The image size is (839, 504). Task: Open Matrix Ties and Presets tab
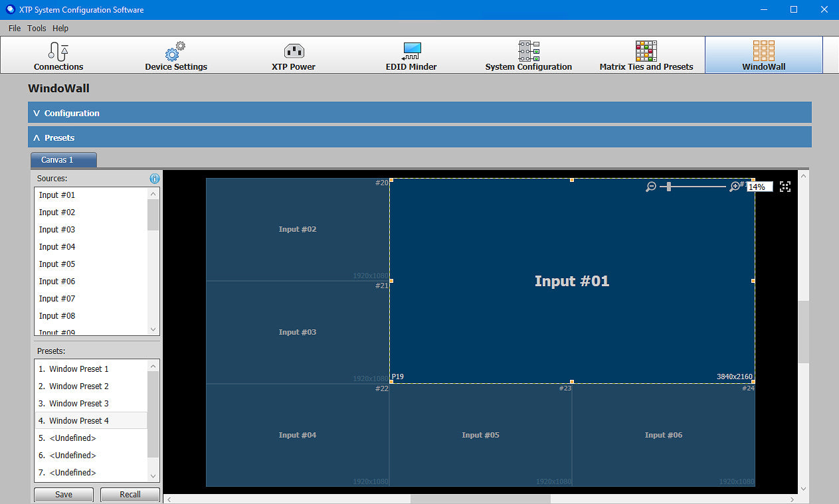tap(646, 55)
